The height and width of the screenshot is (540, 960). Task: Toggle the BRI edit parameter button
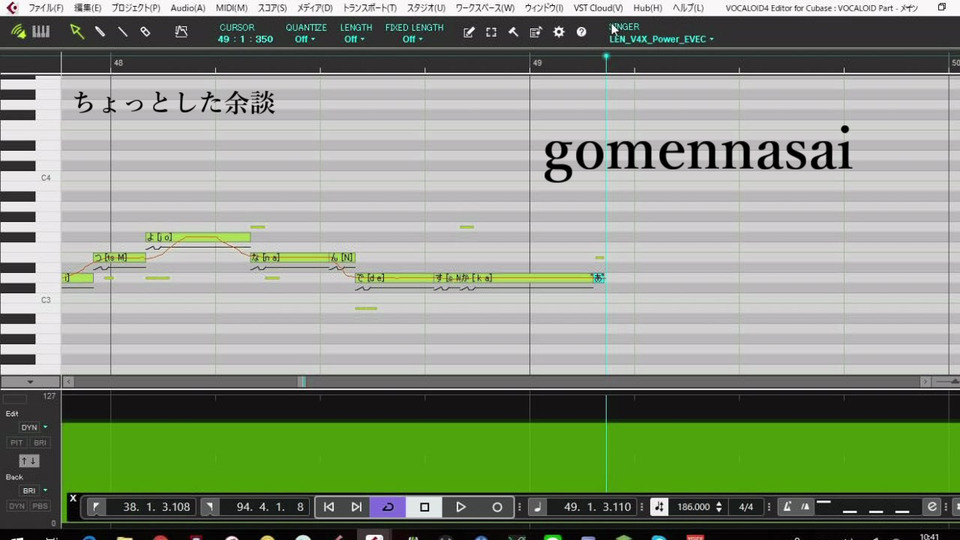tap(40, 443)
